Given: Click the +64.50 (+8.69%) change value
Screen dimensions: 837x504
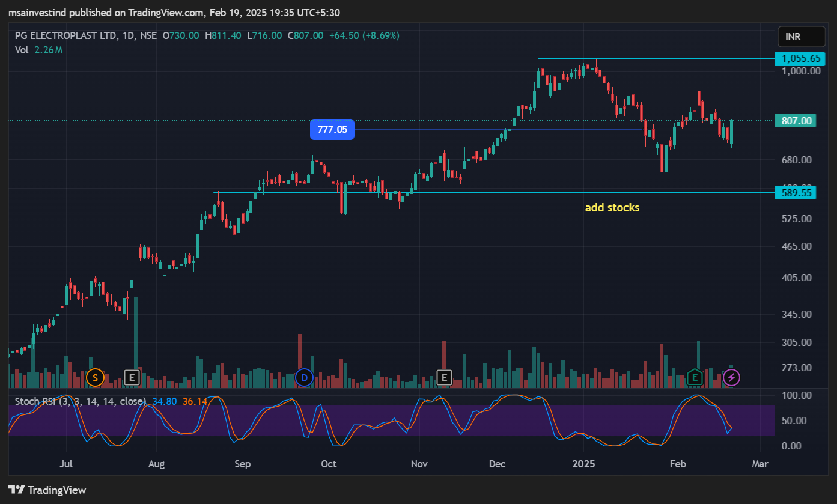Looking at the screenshot, I should tap(364, 36).
